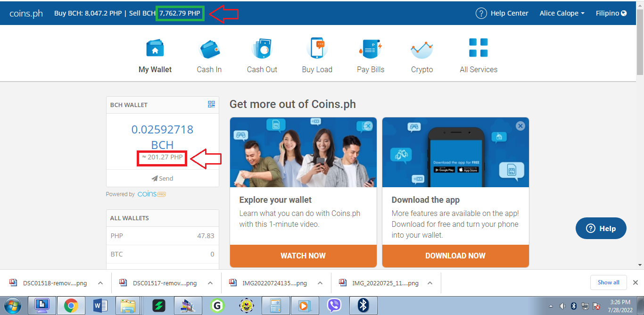Screen dimensions: 644x315
Task: Expand options for DSC01517 download
Action: click(210, 283)
